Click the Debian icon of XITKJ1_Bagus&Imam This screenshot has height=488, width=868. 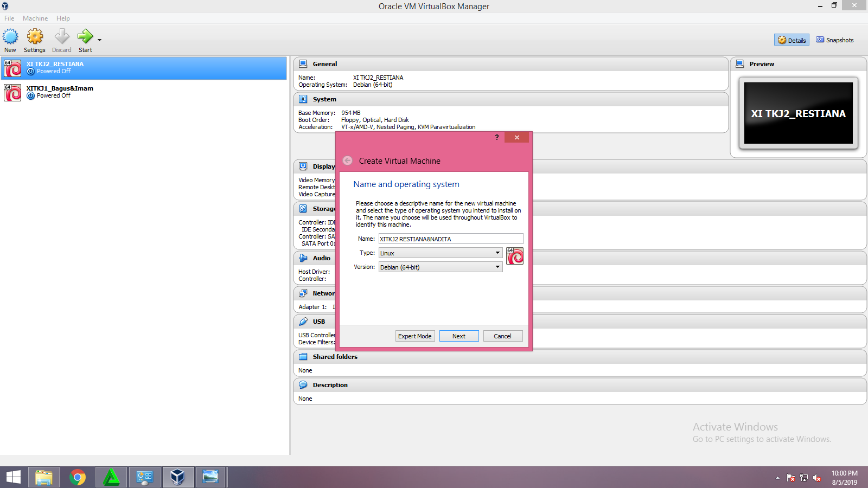[x=12, y=93]
